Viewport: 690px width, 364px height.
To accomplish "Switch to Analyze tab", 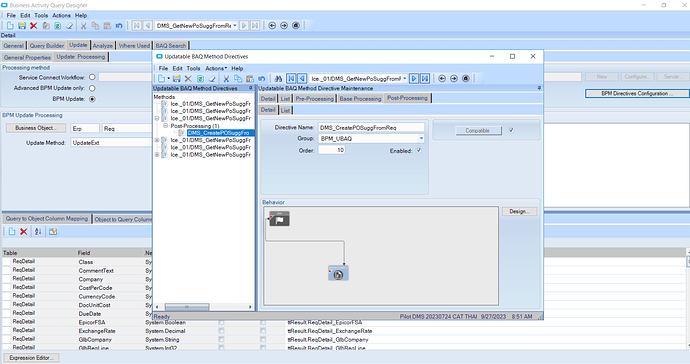I will pos(103,45).
